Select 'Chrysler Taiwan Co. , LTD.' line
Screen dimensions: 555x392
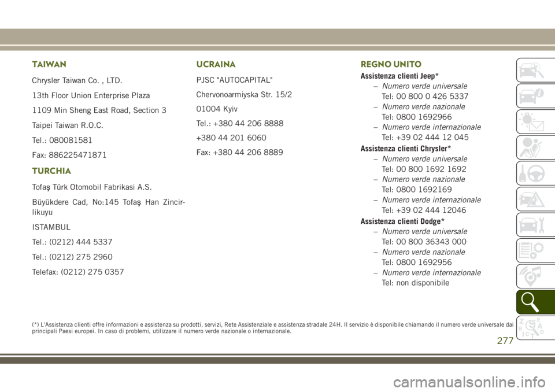pos(77,80)
